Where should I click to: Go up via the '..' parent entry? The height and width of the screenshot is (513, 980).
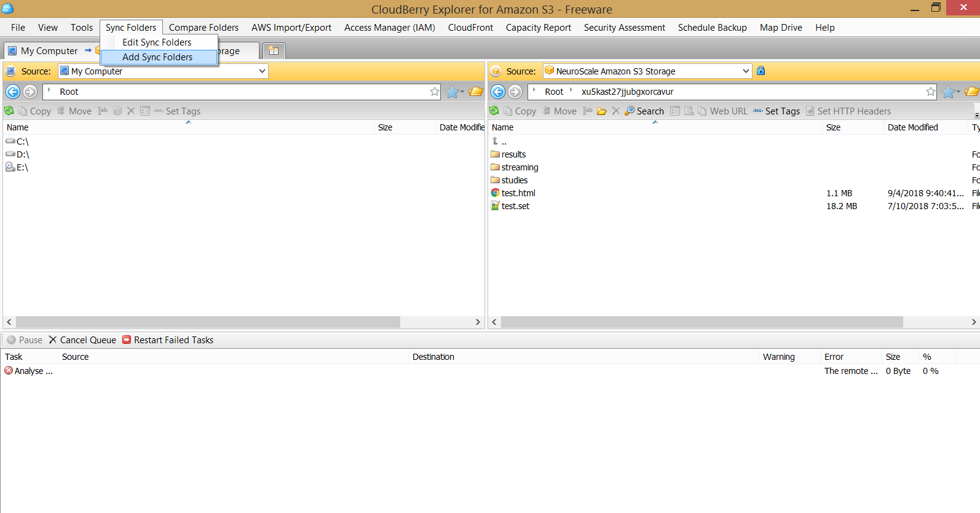[499, 141]
